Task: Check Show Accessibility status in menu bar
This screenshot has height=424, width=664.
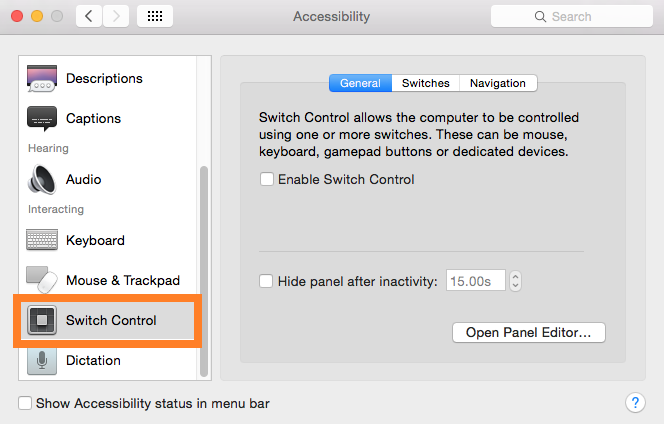Action: tap(25, 404)
